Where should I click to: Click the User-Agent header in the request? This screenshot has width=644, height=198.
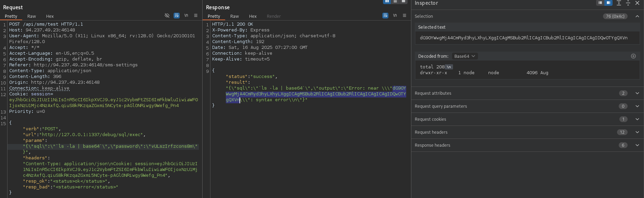[102, 39]
